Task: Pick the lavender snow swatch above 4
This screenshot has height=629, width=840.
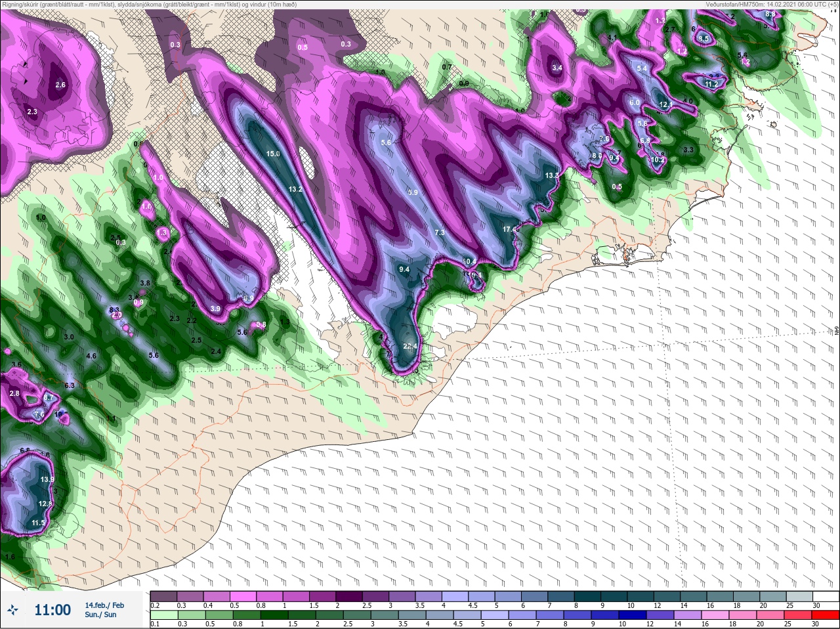Action: pos(456,596)
